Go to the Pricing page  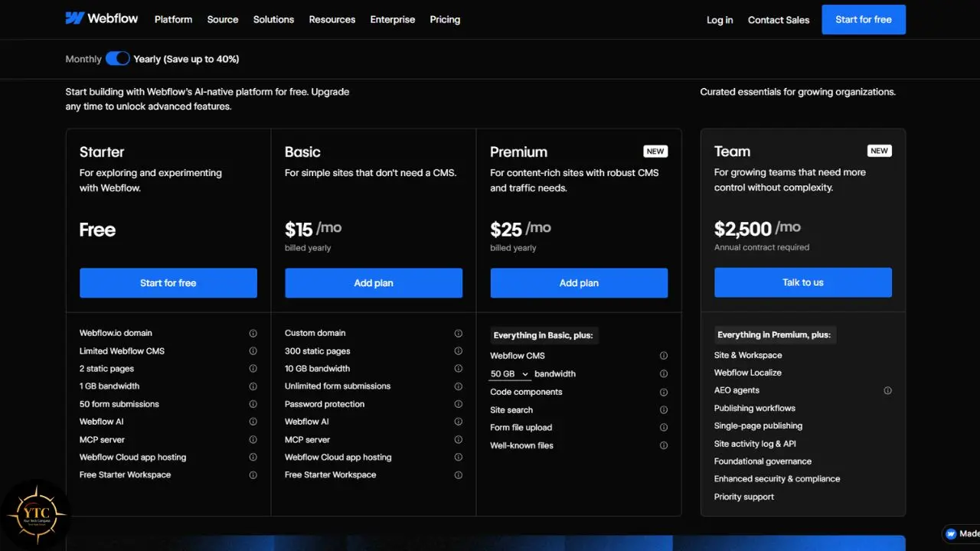[x=445, y=19]
